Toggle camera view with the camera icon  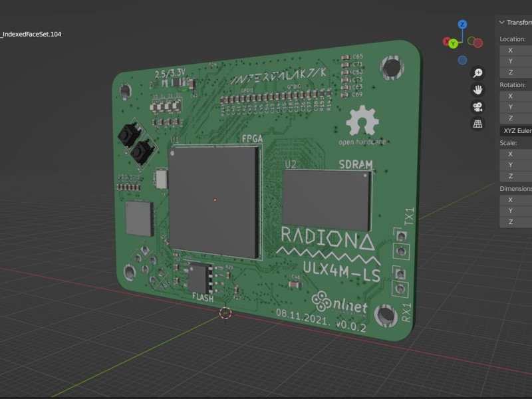coord(477,106)
